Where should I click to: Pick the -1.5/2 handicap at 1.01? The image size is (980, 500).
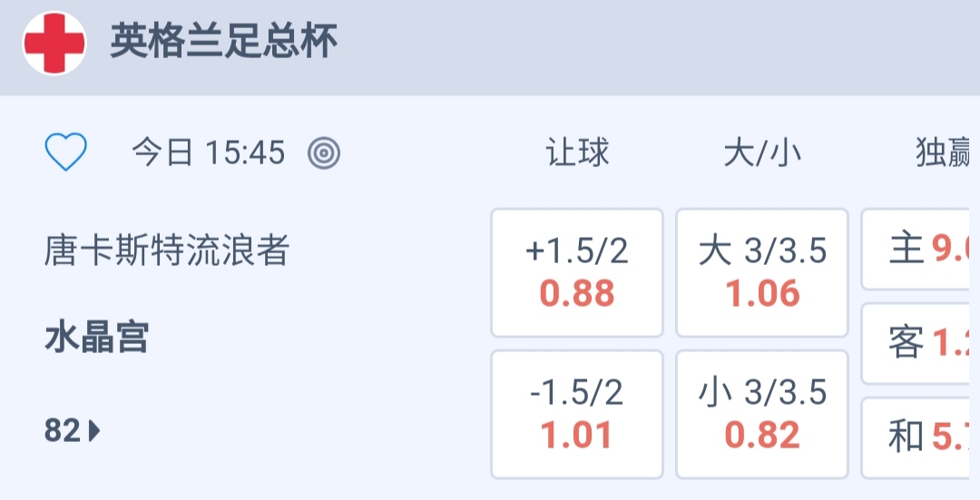(x=577, y=414)
